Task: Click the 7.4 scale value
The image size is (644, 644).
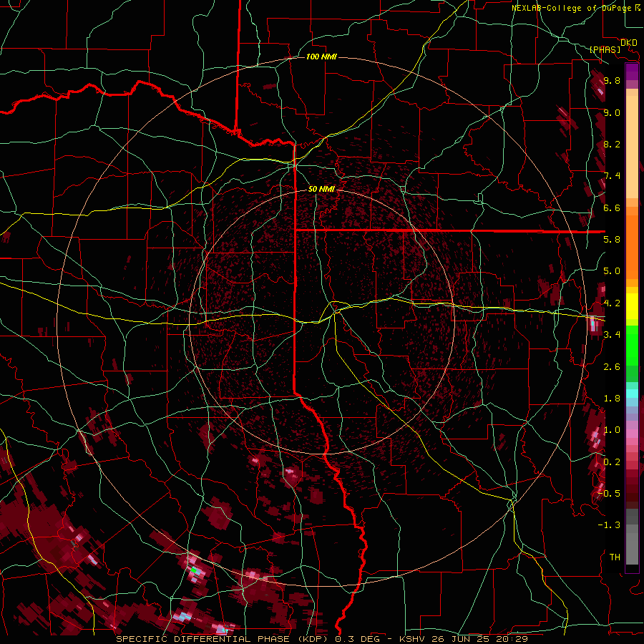Action: [612, 176]
